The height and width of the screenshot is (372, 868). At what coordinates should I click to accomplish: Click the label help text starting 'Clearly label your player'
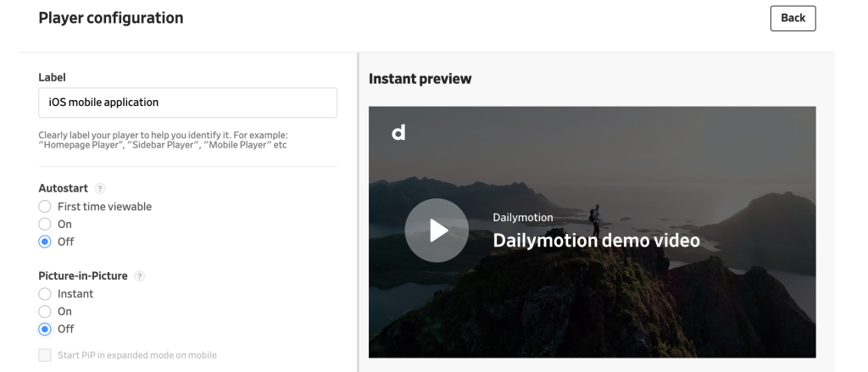[x=163, y=140]
